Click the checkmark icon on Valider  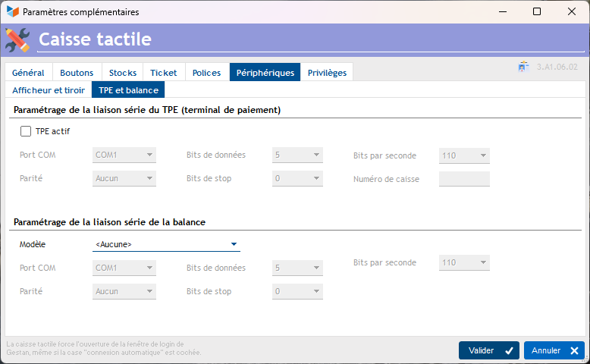click(508, 350)
